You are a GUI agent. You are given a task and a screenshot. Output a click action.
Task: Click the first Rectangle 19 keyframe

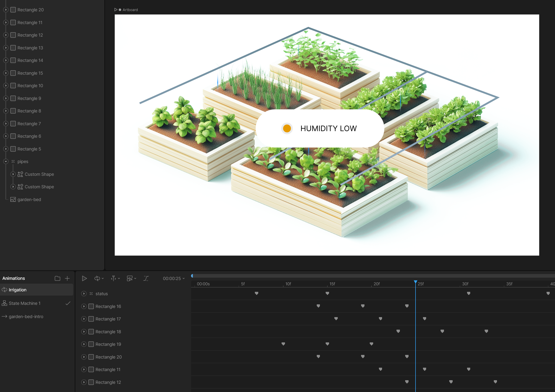[x=283, y=344]
